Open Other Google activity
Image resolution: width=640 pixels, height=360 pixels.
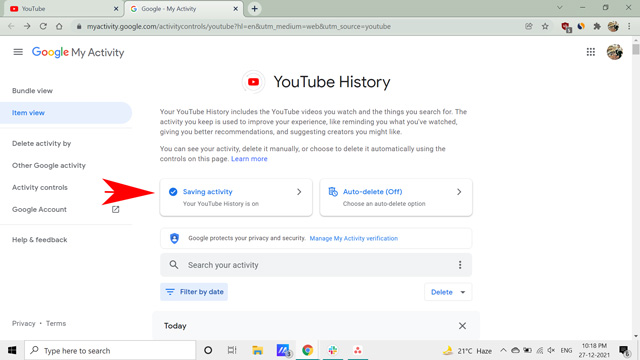point(49,165)
